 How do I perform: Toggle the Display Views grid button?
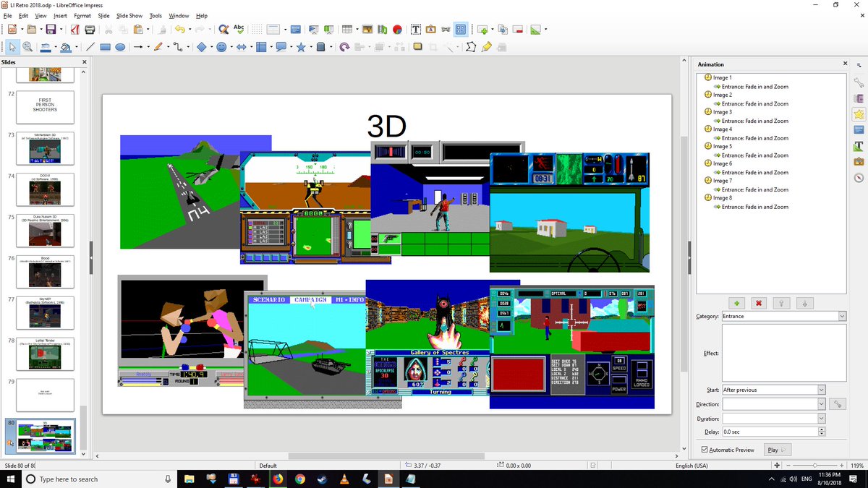tap(460, 30)
